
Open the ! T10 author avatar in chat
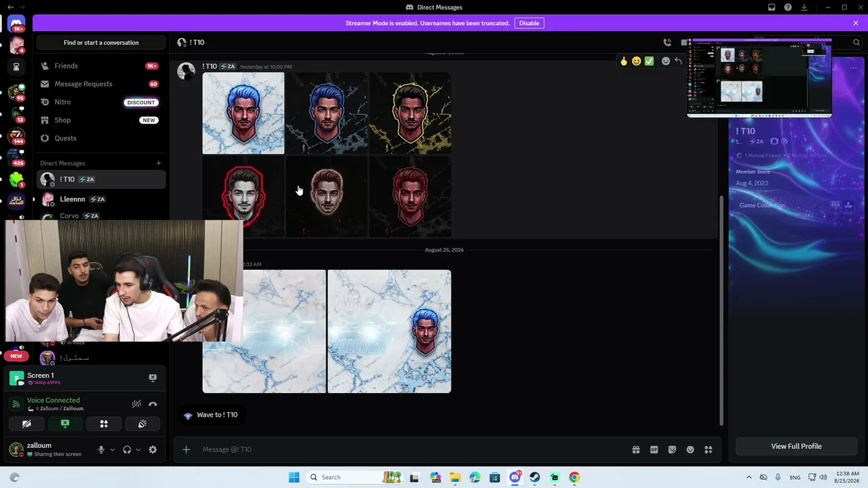pos(186,70)
